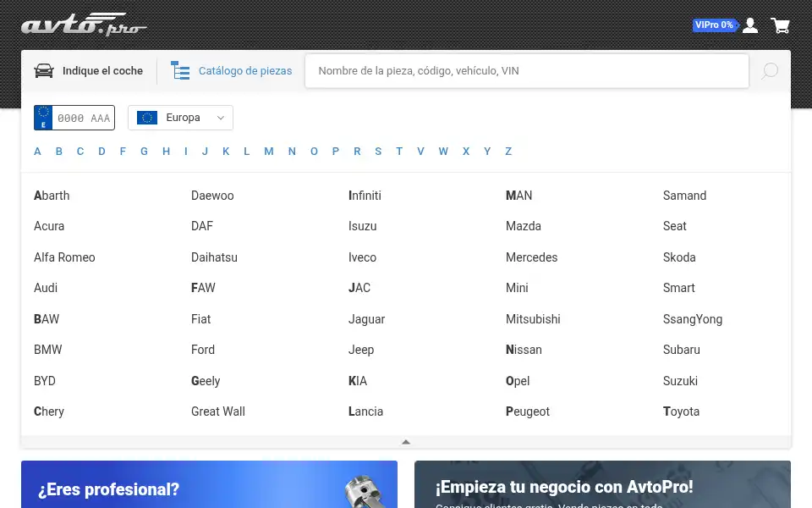Select the Opel brand

(x=518, y=381)
